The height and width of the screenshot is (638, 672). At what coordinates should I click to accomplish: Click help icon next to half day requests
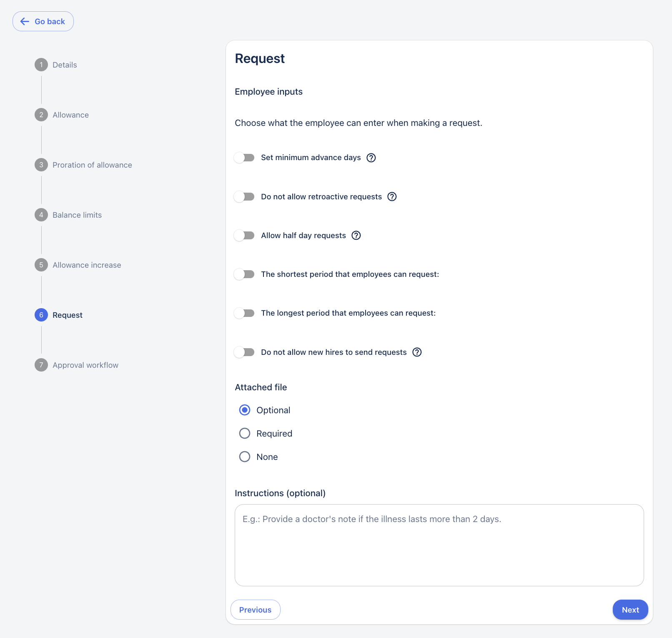click(x=356, y=236)
